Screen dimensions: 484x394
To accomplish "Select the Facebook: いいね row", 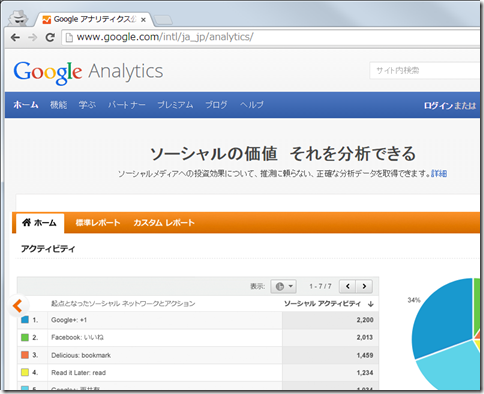I will 198,338.
